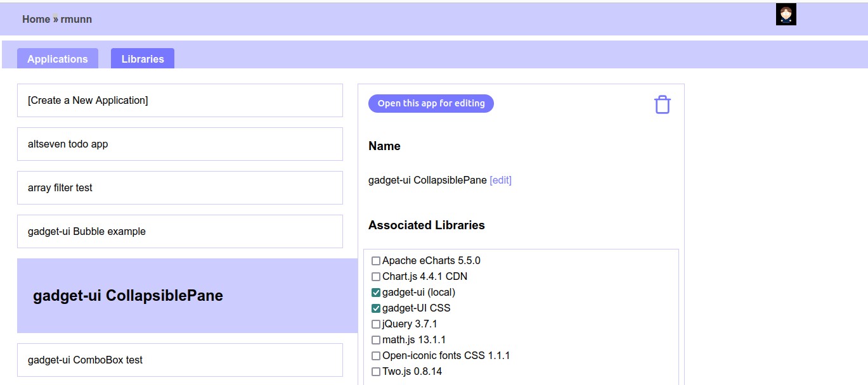Select [Create a New Application] entry

(179, 101)
